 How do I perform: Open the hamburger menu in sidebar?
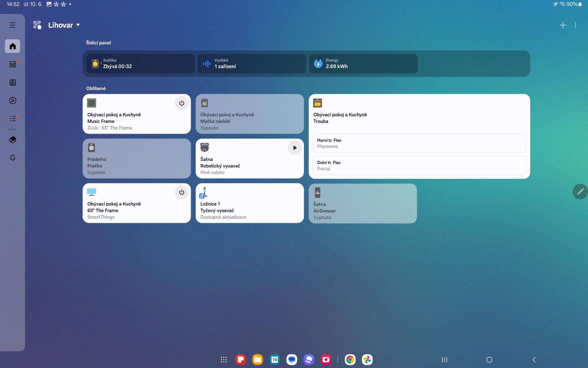13,25
